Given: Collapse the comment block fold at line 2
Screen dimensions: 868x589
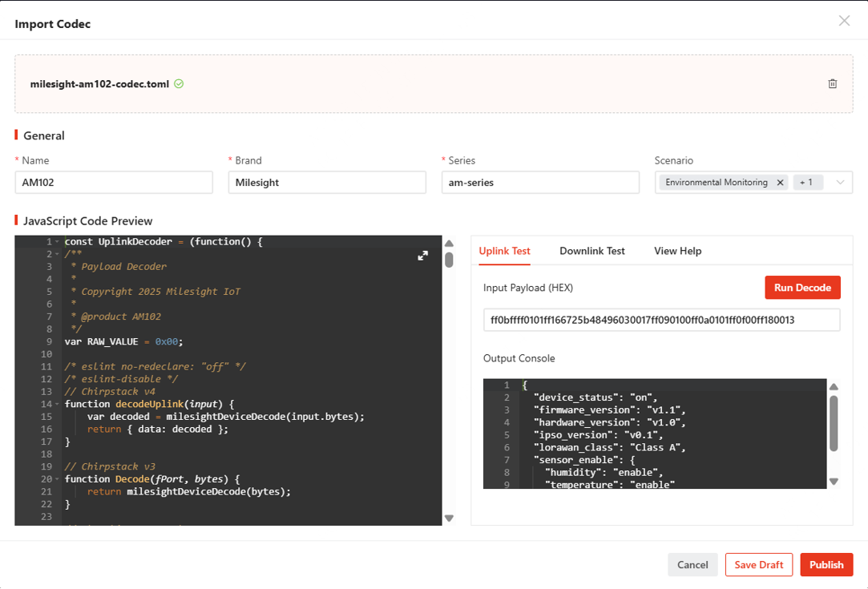Looking at the screenshot, I should [57, 254].
